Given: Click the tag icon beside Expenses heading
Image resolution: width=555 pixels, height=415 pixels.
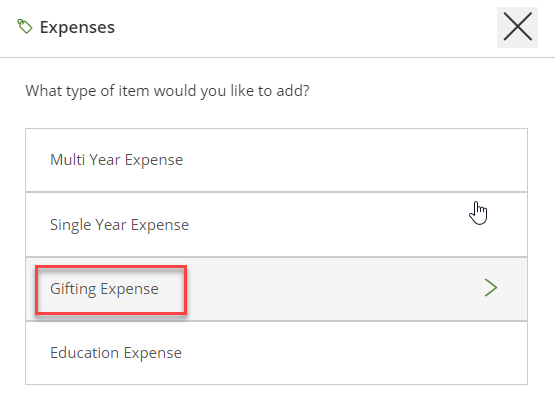Looking at the screenshot, I should click(25, 27).
